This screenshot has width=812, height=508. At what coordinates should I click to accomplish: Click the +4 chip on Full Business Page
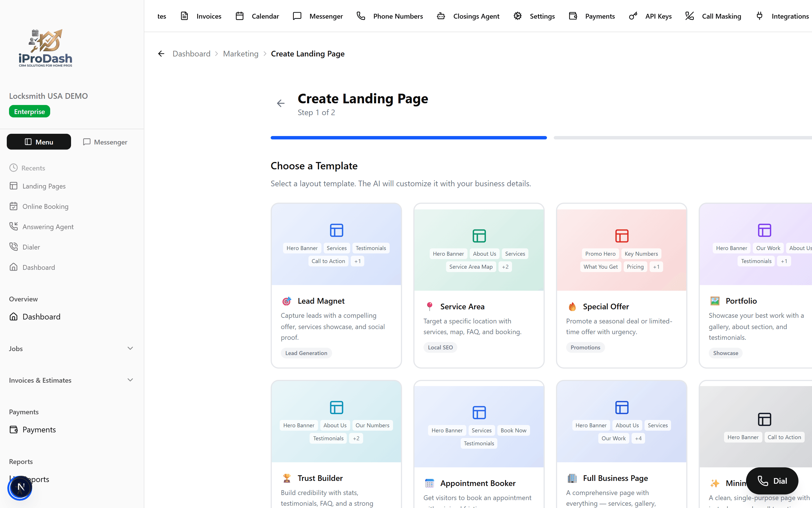[x=638, y=439]
